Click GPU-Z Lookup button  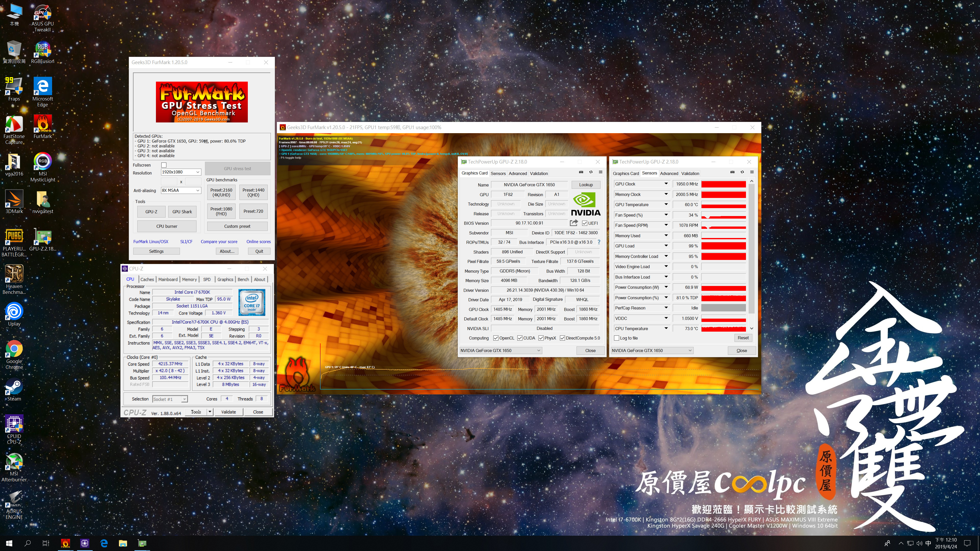[x=586, y=184]
